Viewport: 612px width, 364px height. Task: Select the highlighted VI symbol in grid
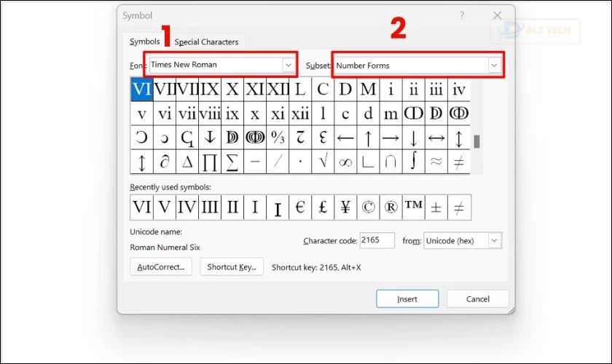[141, 90]
